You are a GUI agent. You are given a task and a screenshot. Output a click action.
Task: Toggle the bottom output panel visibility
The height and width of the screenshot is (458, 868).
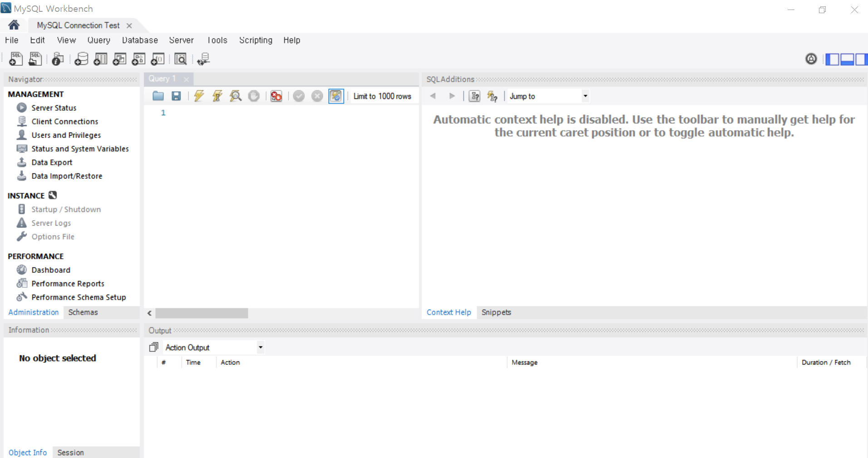pos(847,59)
